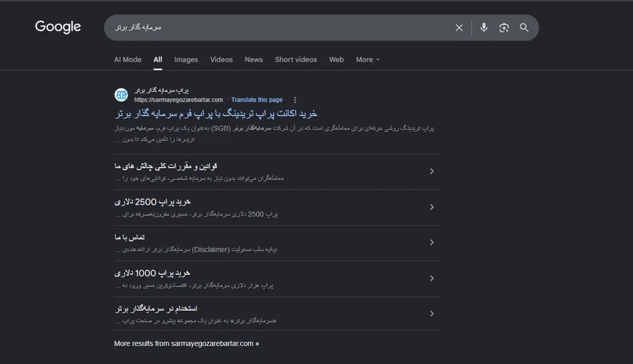Switch to the Images tab
The image size is (633, 364).
186,60
